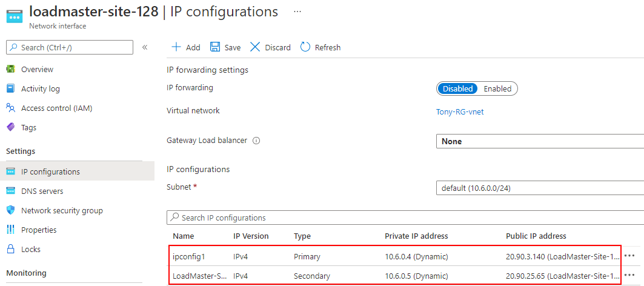Select IP configurations menu item

click(x=77, y=171)
